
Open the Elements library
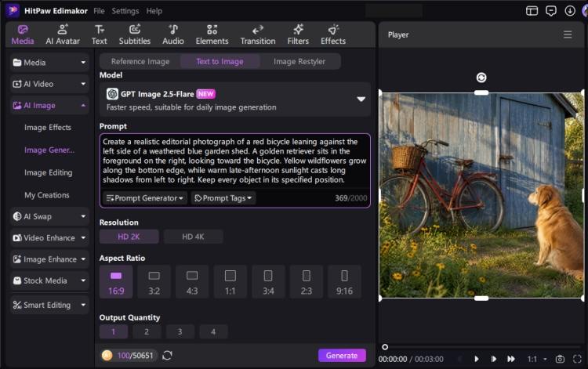tap(212, 34)
